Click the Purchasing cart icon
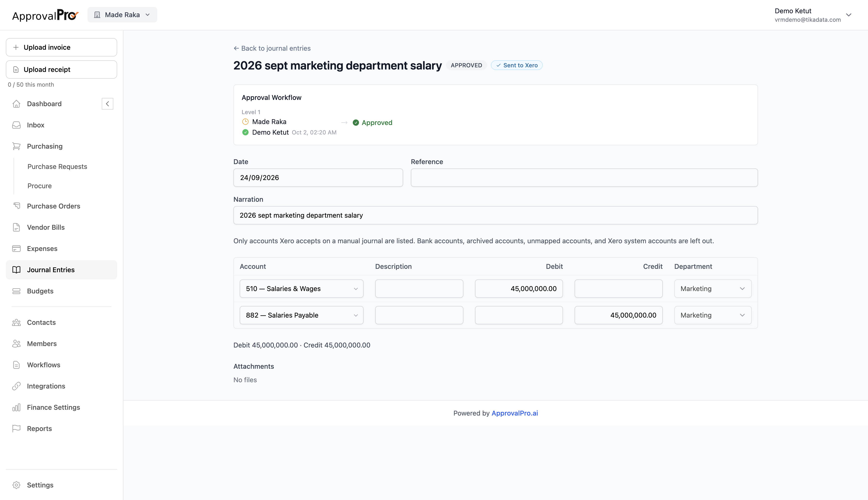868x500 pixels. pyautogui.click(x=16, y=146)
